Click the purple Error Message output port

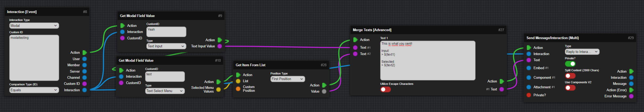631,96
